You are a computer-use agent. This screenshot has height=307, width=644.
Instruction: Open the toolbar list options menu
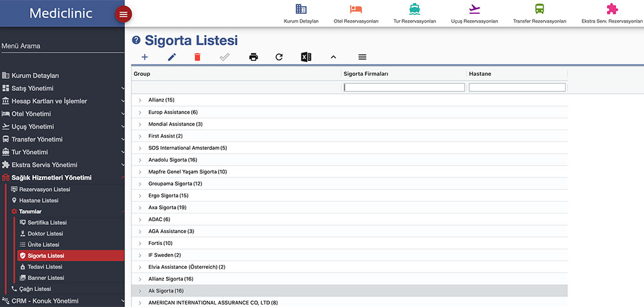point(362,57)
